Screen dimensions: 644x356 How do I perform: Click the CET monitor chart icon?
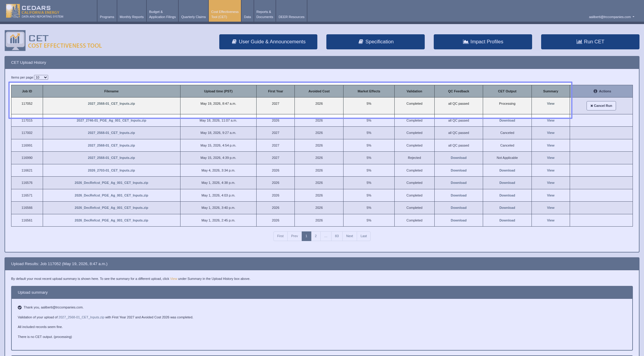click(15, 41)
